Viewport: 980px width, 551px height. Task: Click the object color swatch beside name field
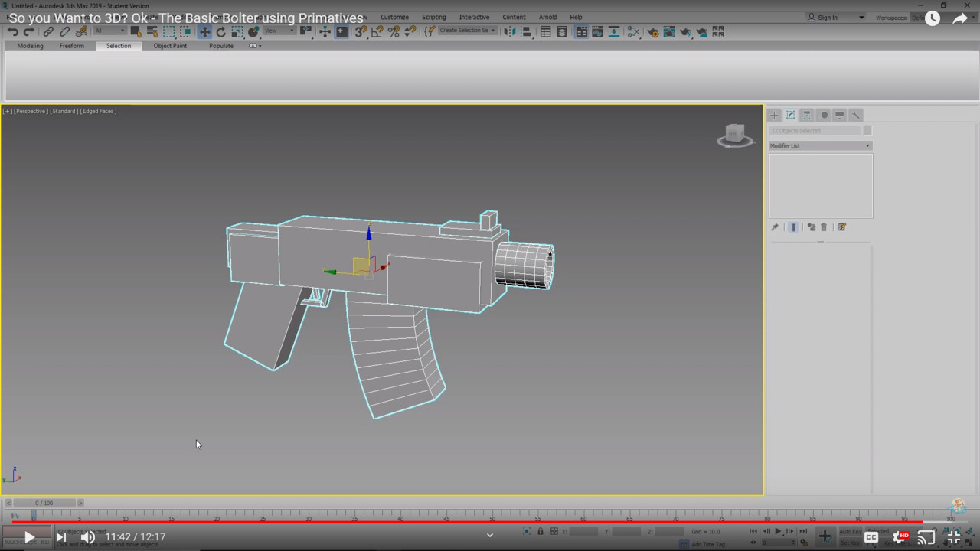click(867, 131)
